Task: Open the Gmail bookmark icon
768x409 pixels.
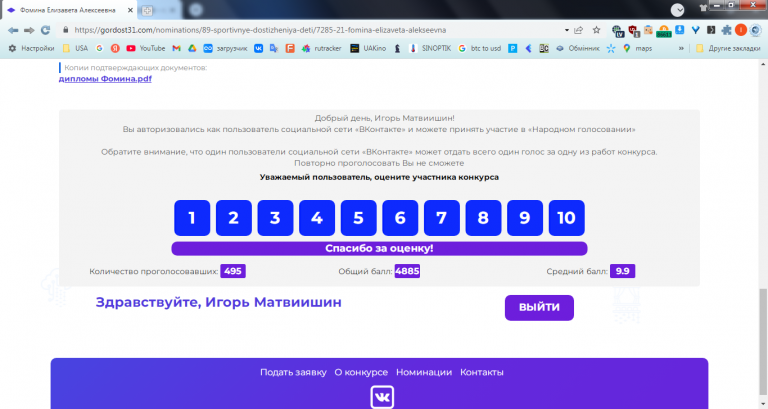Action: (x=177, y=48)
